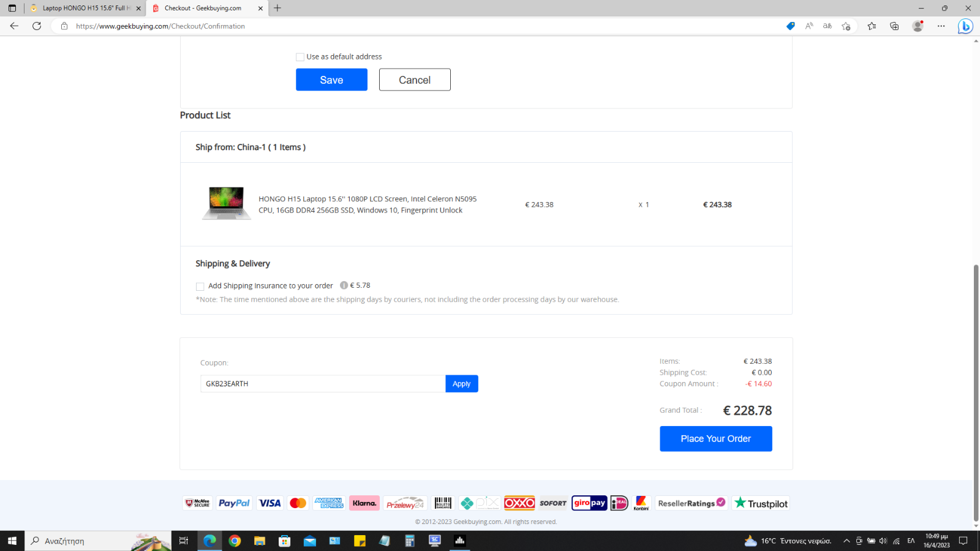Image resolution: width=980 pixels, height=551 pixels.
Task: Open Edge Settings and more menu
Action: pyautogui.click(x=941, y=26)
